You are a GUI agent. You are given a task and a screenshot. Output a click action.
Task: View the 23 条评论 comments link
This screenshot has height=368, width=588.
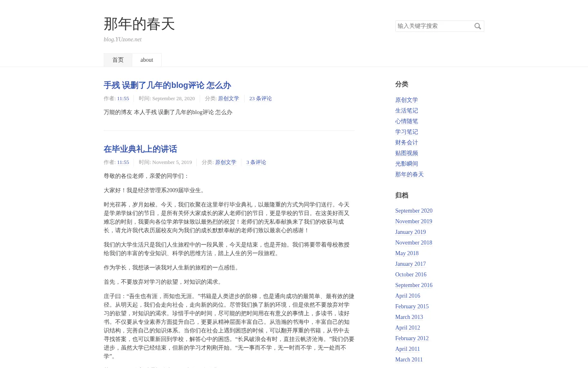(261, 99)
